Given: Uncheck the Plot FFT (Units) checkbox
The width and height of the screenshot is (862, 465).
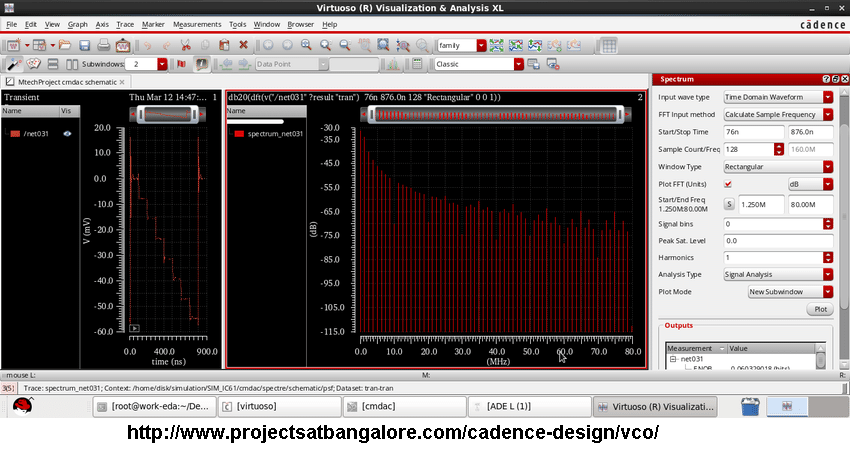Looking at the screenshot, I should pyautogui.click(x=728, y=184).
